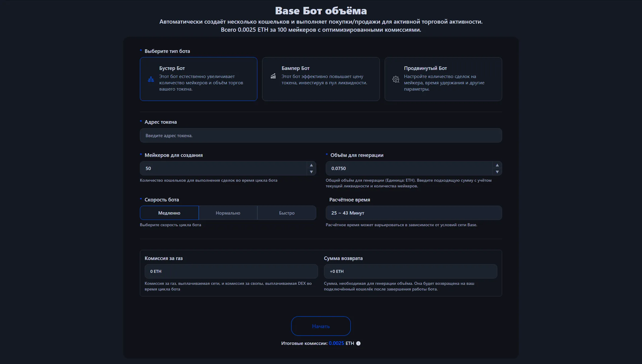Image resolution: width=642 pixels, height=364 pixels.
Task: Set bot speed to Медленно
Action: coord(169,213)
